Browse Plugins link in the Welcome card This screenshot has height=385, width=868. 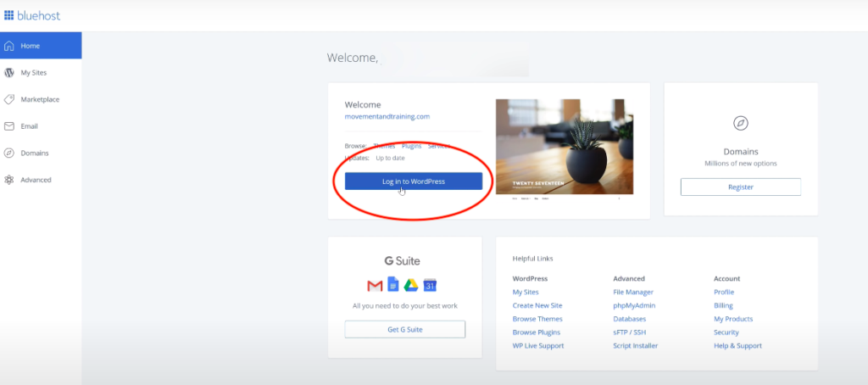click(x=411, y=146)
